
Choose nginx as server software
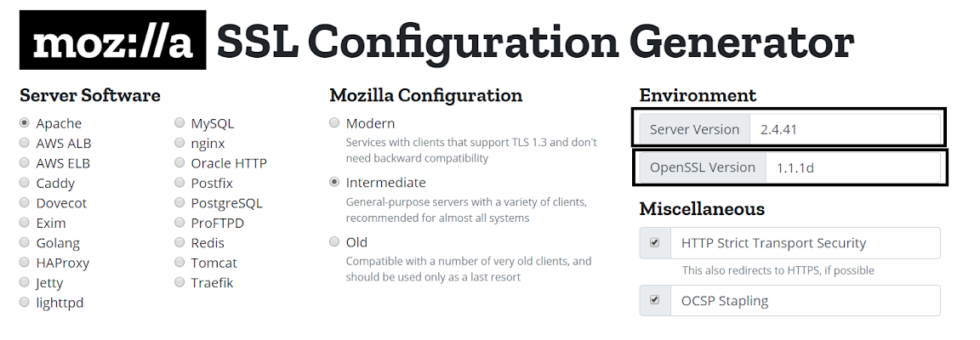point(179,144)
